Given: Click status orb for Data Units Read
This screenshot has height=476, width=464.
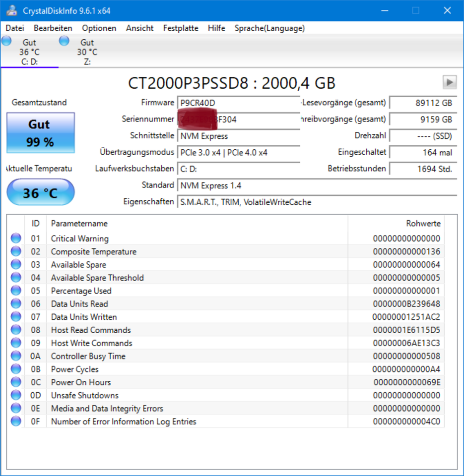Looking at the screenshot, I should (x=16, y=303).
